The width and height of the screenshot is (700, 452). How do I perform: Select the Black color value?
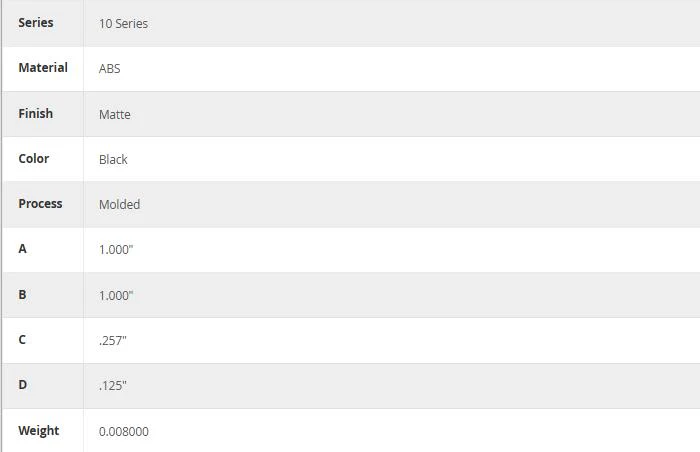tap(113, 159)
